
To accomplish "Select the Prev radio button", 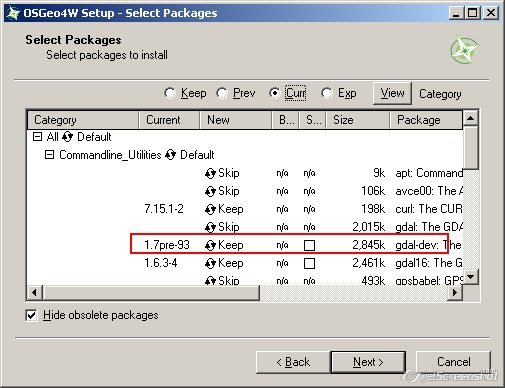I will coord(222,93).
